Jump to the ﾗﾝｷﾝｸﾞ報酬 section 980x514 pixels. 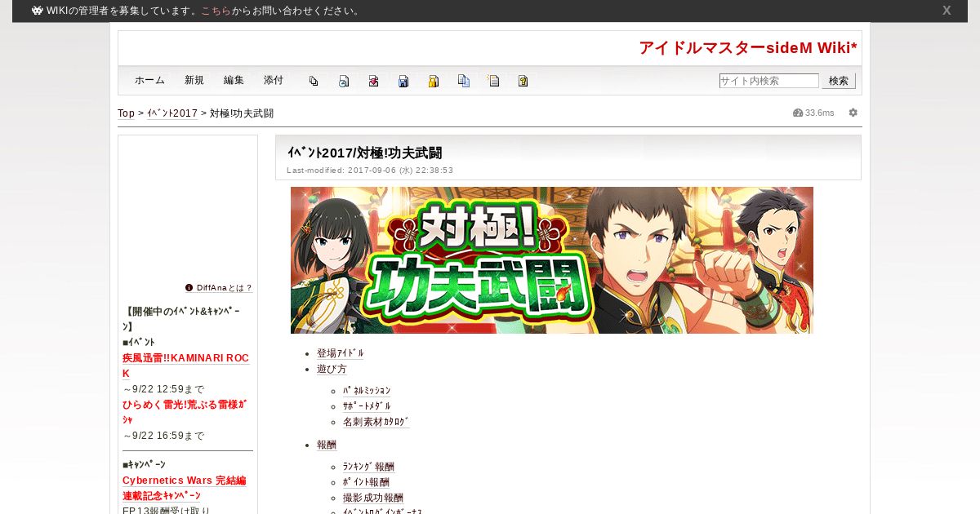368,467
